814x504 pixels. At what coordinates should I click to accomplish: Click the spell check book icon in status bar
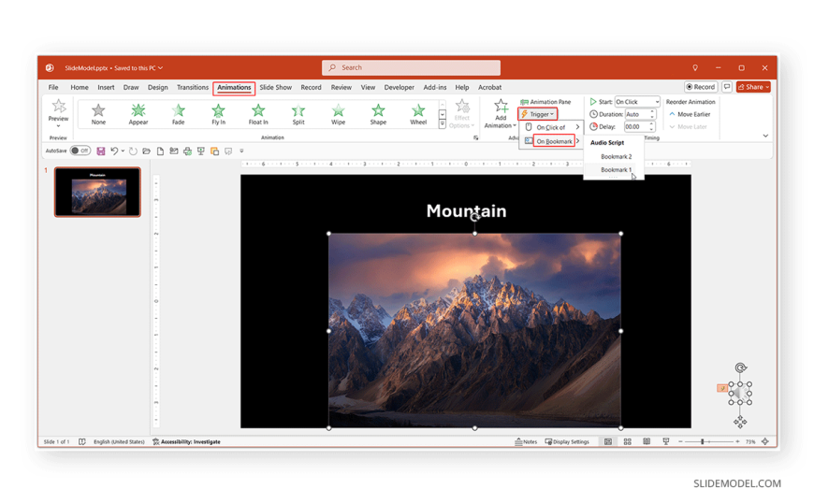82,441
